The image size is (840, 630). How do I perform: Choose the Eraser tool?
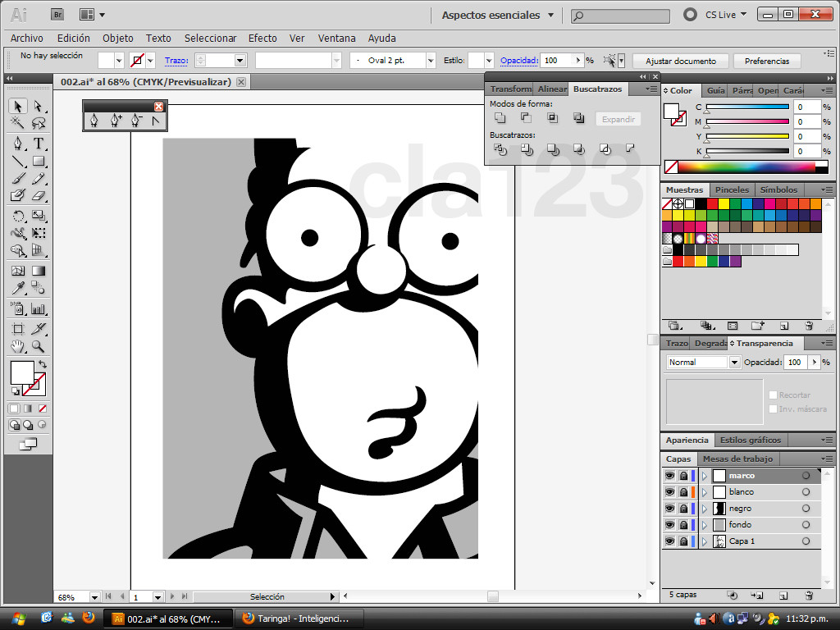point(38,195)
